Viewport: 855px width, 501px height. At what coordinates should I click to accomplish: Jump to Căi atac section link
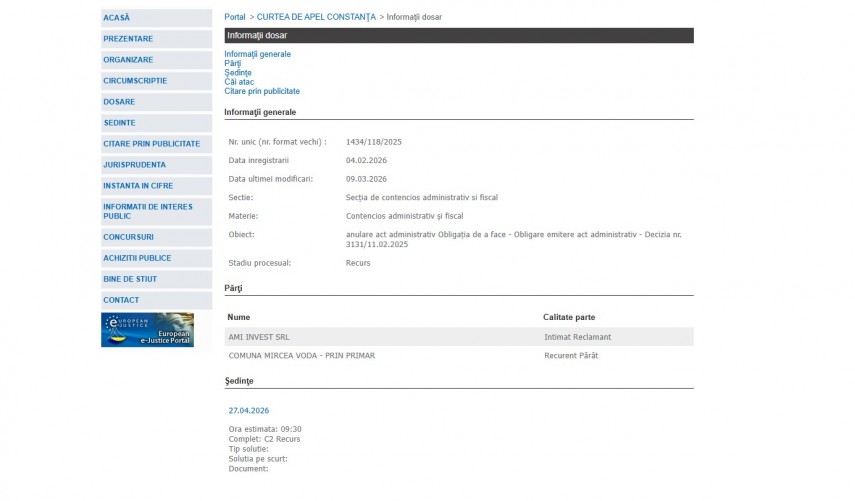click(x=239, y=82)
